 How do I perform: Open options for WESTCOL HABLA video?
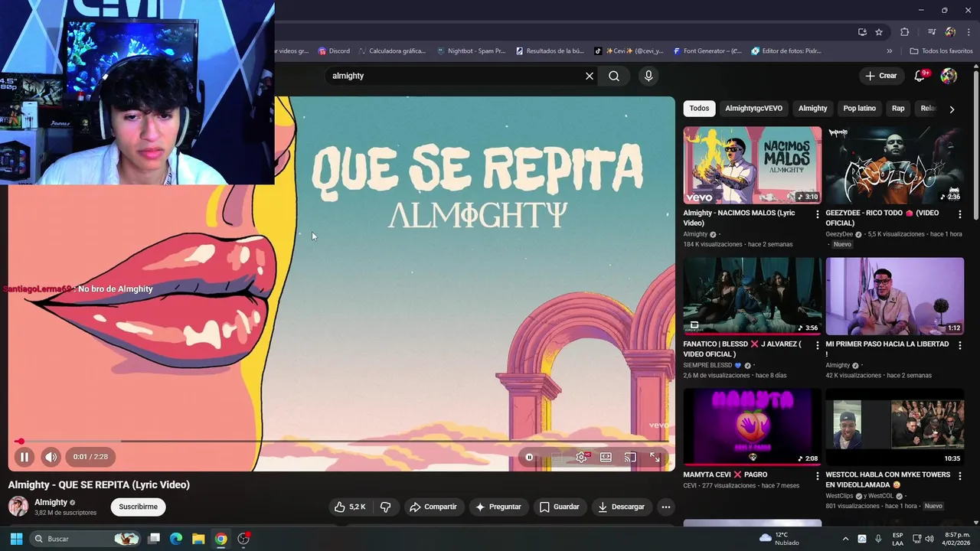959,476
